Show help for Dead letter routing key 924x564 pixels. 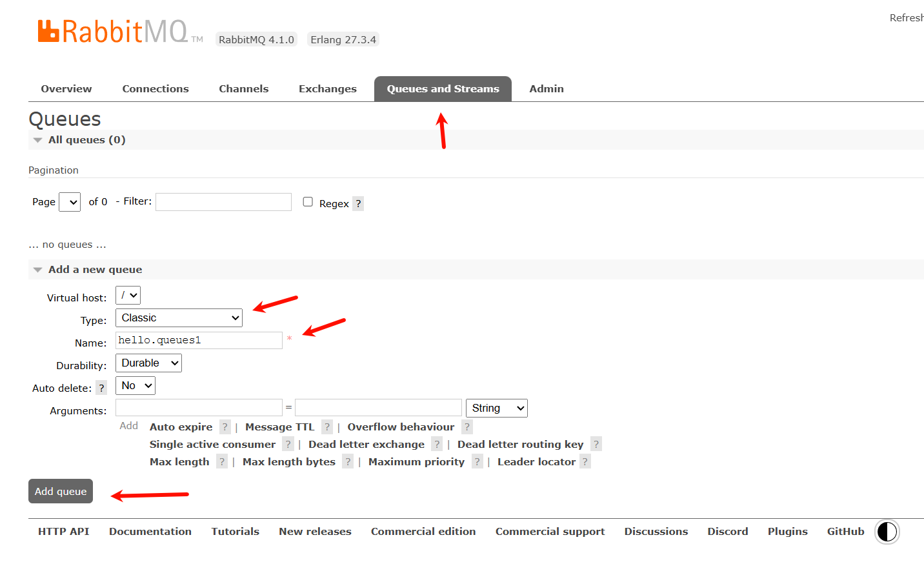(596, 445)
